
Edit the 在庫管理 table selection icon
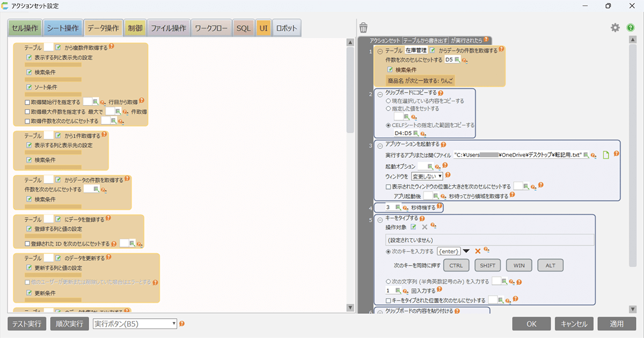[x=433, y=50]
